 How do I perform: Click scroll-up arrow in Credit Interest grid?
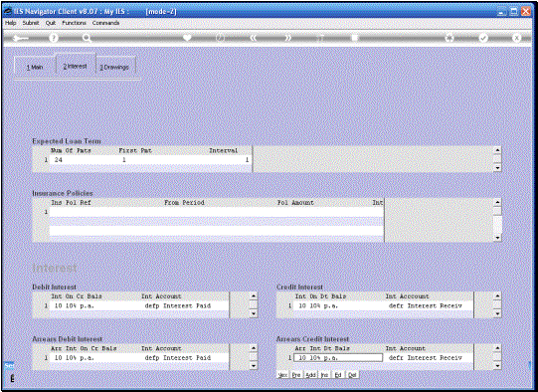pos(497,295)
